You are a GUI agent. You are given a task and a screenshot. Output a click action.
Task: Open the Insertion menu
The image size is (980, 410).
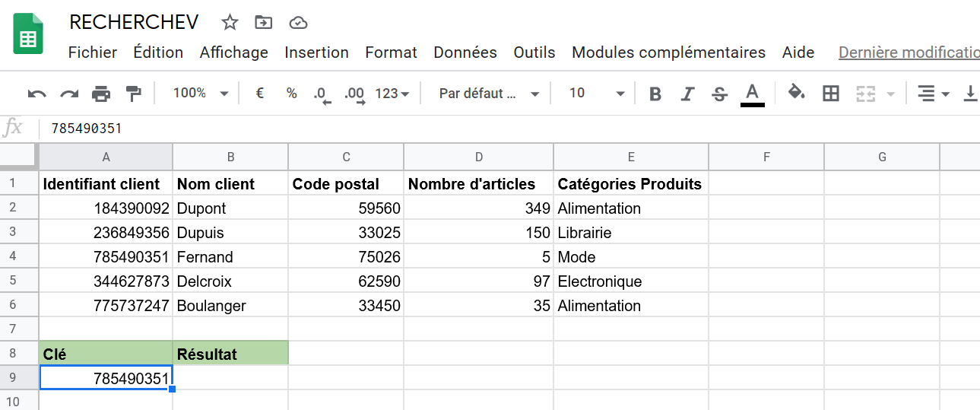[x=316, y=52]
